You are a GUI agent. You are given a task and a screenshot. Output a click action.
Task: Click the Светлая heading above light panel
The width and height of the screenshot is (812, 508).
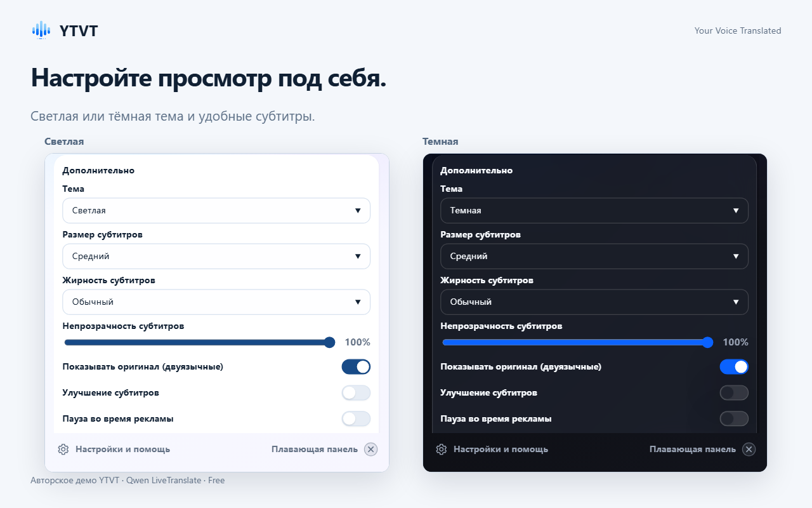64,141
